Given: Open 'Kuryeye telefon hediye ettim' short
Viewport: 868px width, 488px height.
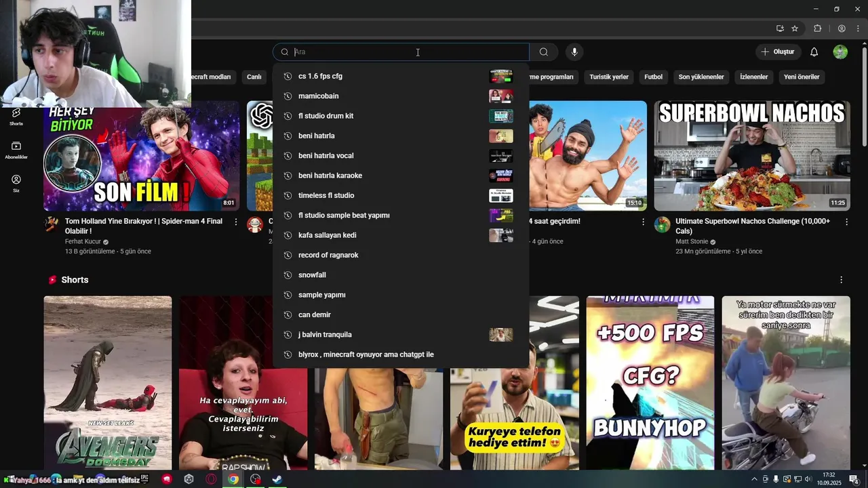Looking at the screenshot, I should (x=515, y=420).
